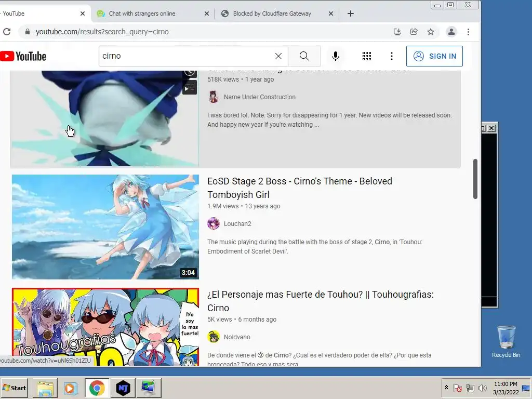
Task: Click the page vertical scrollbar thumb
Action: 475,179
